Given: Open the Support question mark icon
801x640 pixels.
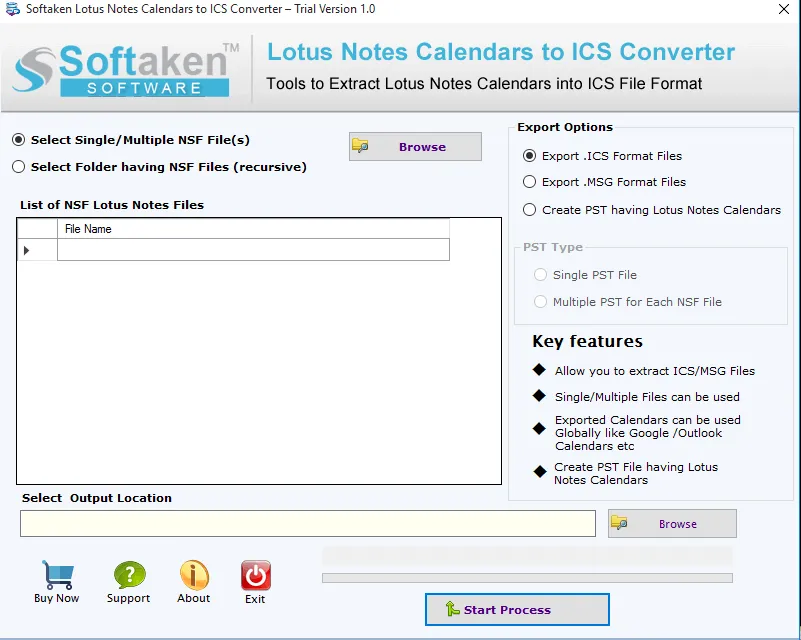Looking at the screenshot, I should click(x=129, y=575).
